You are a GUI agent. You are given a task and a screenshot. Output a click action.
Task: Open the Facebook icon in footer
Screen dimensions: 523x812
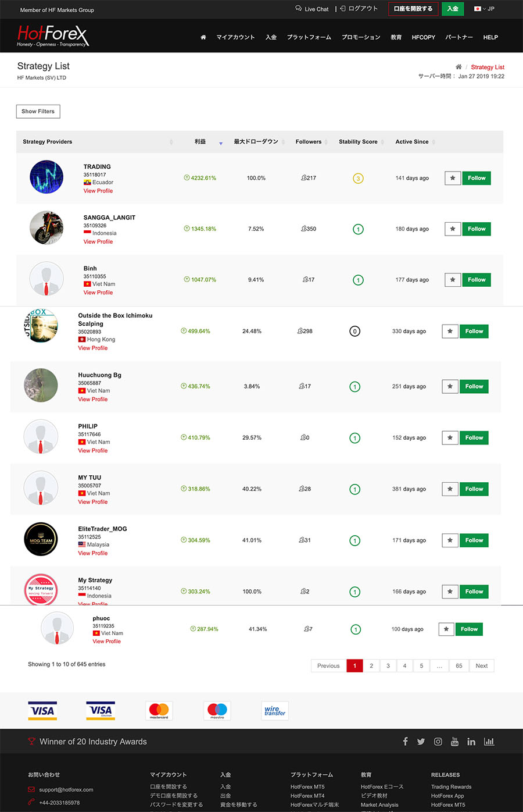pos(405,742)
